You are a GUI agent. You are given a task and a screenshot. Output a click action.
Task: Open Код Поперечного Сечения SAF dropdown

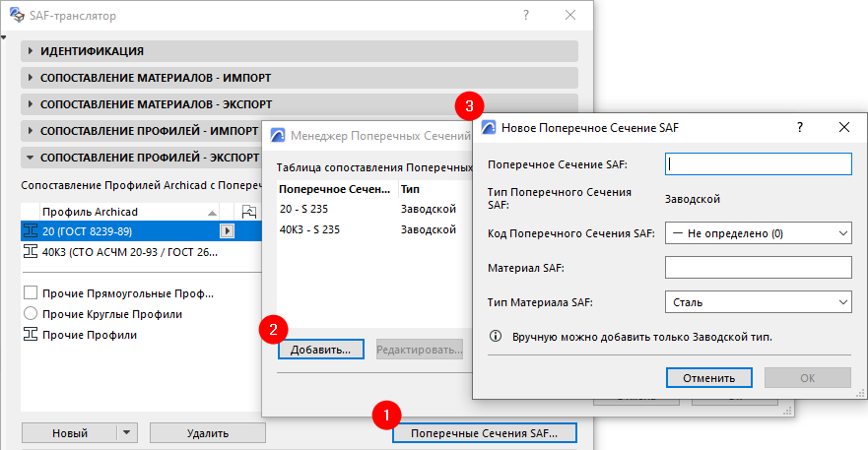tap(759, 233)
